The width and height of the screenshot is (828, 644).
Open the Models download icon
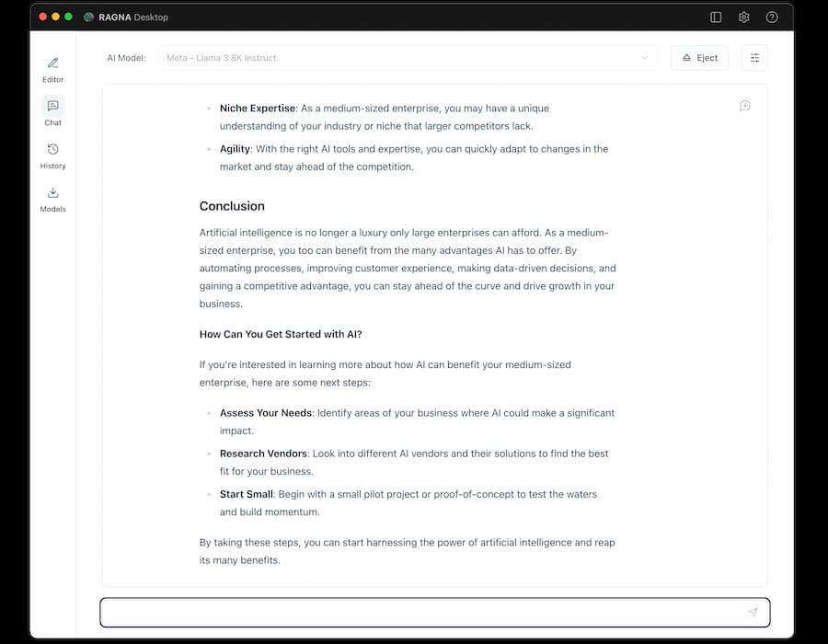coord(52,192)
